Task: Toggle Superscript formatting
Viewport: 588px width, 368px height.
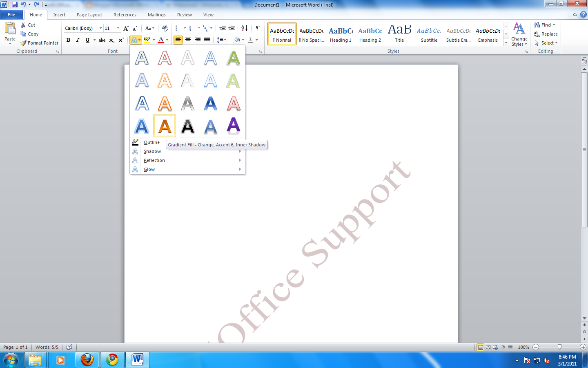Action: coord(121,40)
